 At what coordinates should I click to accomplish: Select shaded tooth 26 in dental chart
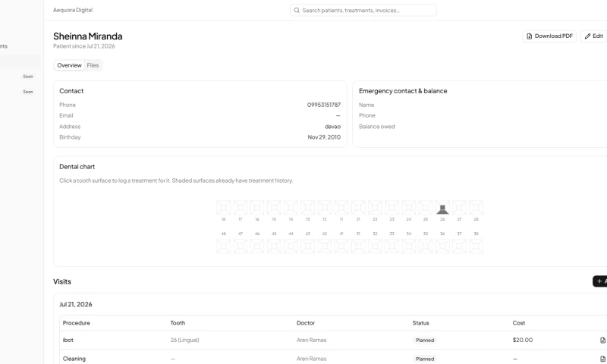point(442,208)
